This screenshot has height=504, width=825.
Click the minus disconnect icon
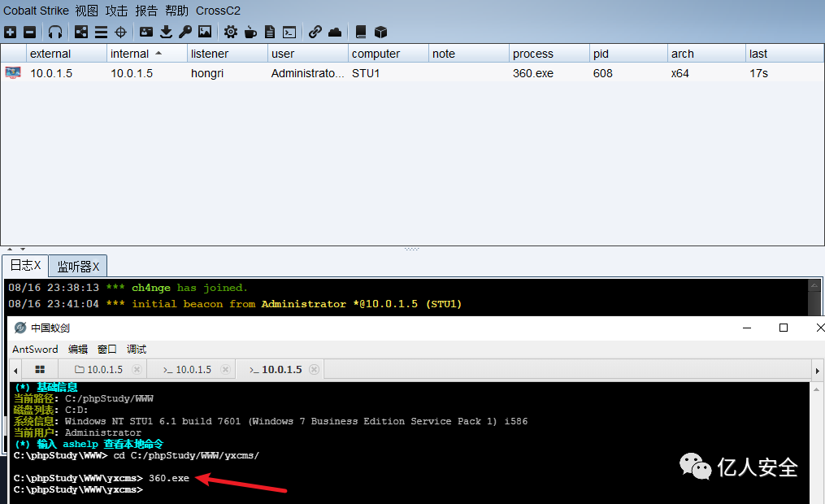coord(30,32)
